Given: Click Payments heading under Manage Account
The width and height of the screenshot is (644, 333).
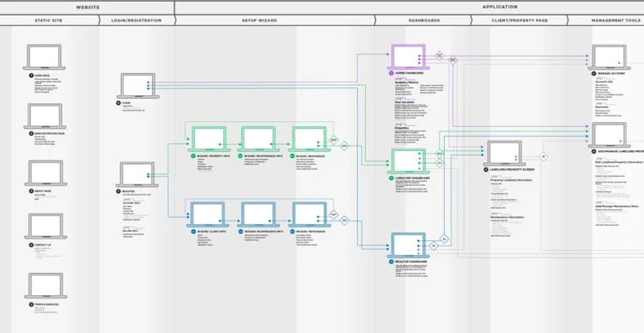Looking at the screenshot, I should click(602, 106).
